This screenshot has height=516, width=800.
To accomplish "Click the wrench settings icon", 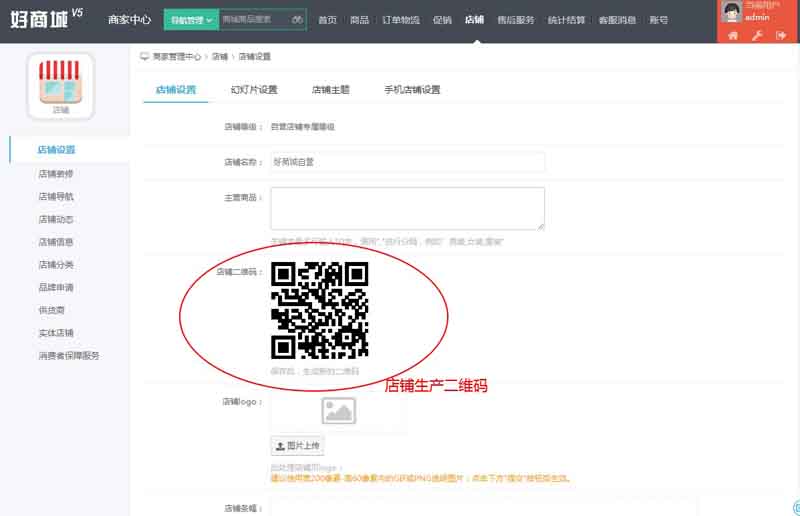I will click(x=757, y=35).
